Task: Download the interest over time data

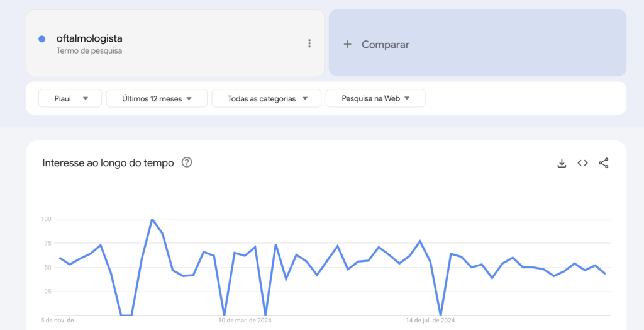Action: pyautogui.click(x=562, y=163)
